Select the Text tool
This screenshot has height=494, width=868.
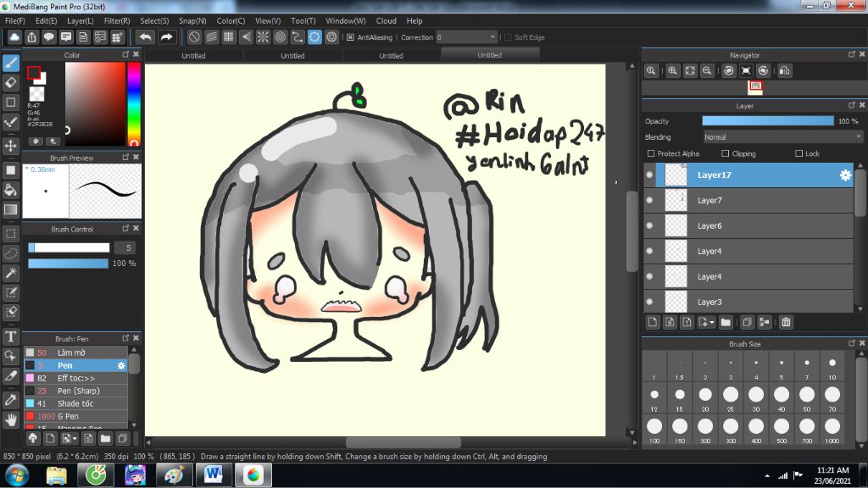(x=10, y=336)
